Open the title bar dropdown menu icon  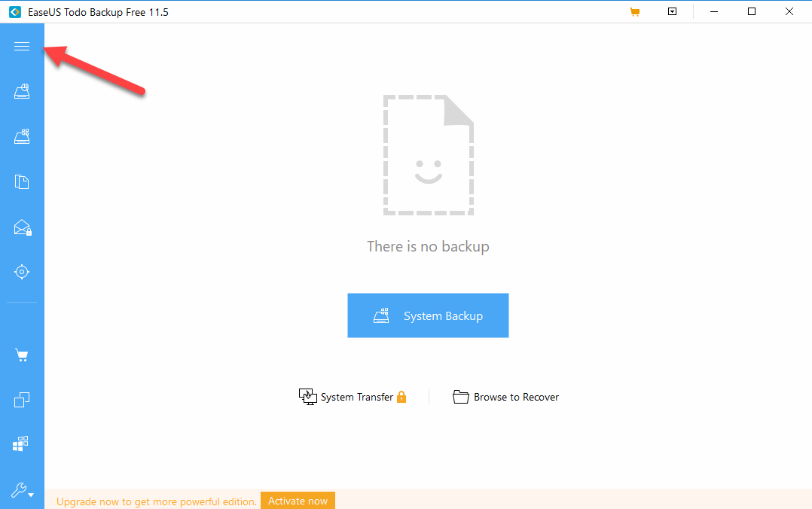point(672,11)
